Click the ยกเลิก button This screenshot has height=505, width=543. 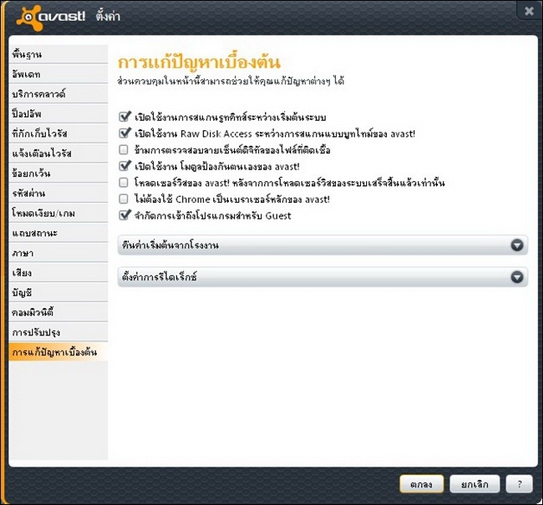tap(474, 484)
